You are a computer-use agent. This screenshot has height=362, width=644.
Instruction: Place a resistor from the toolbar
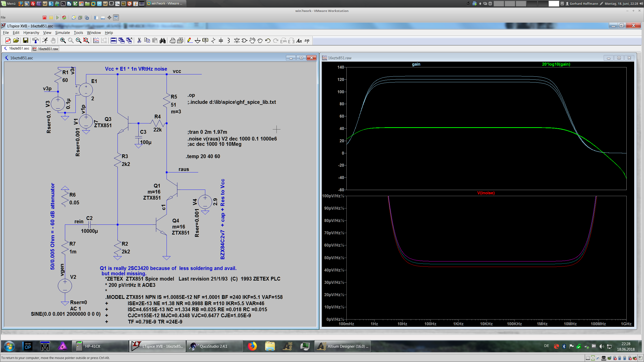[213, 40]
